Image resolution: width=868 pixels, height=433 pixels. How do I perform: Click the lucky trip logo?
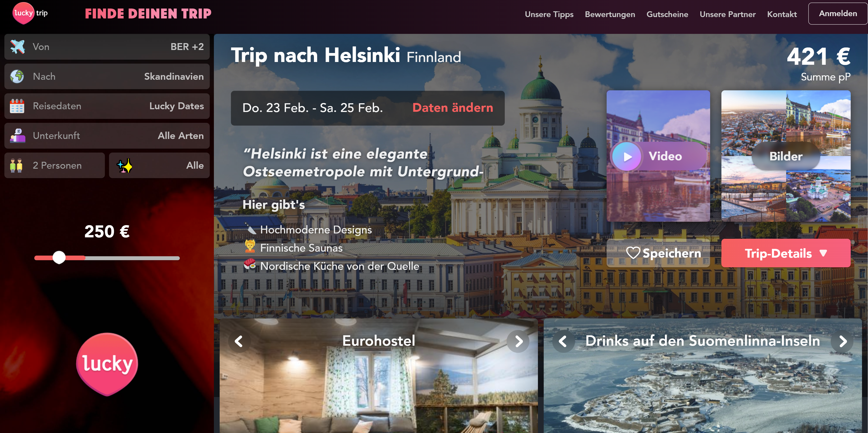(x=30, y=13)
